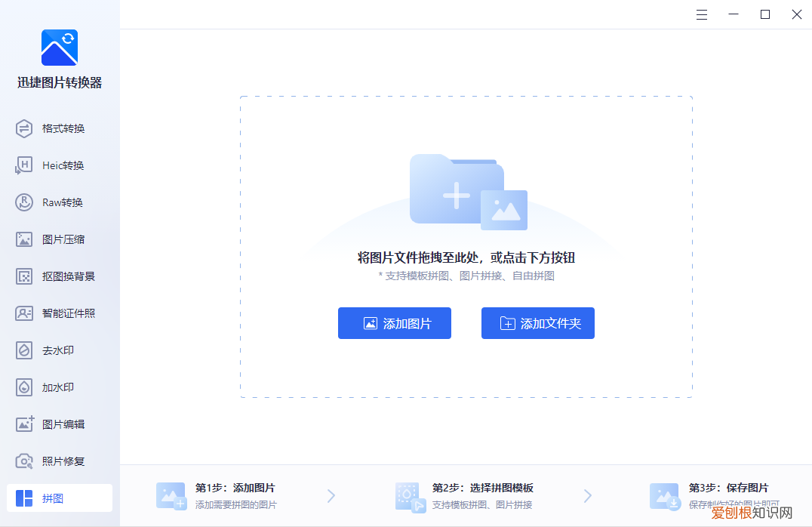The image size is (812, 527).
Task: Select the 照片修复 photo repair tool
Action: point(60,461)
